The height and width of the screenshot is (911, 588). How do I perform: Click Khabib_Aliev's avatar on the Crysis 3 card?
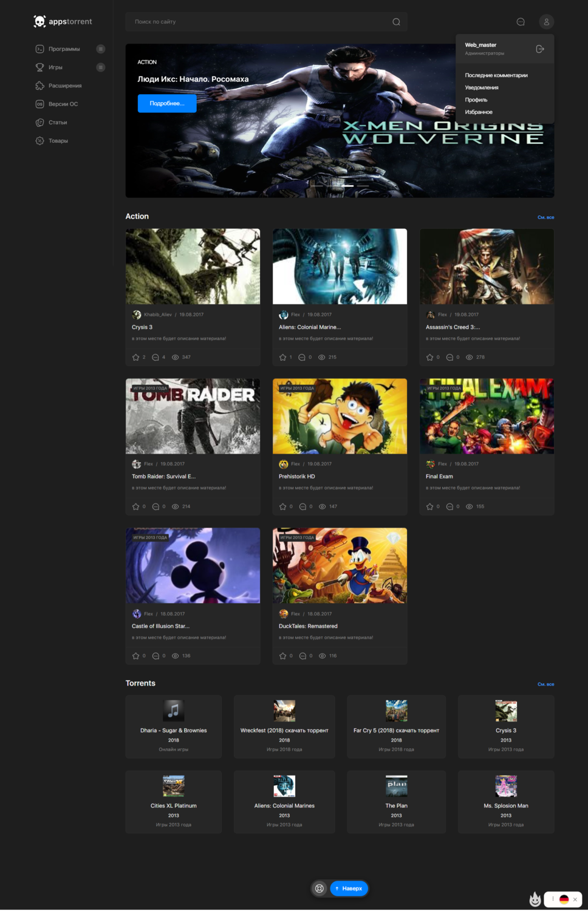pyautogui.click(x=137, y=315)
